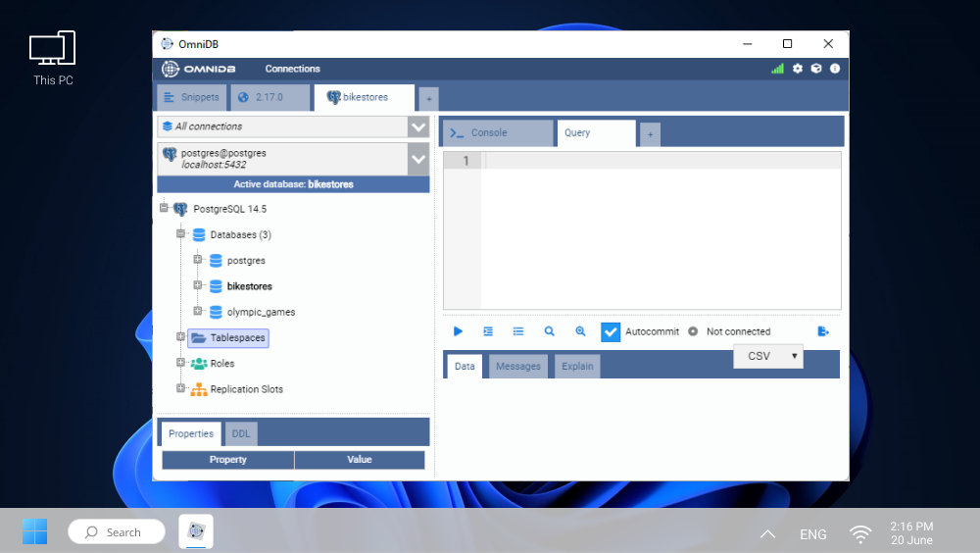The width and height of the screenshot is (980, 553).
Task: Toggle the Autocommit checkbox
Action: click(x=610, y=331)
